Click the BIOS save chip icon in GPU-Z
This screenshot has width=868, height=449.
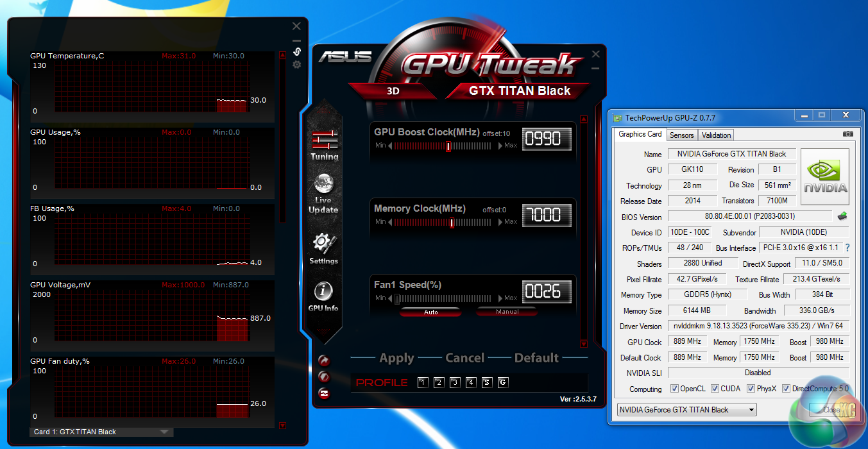point(843,216)
